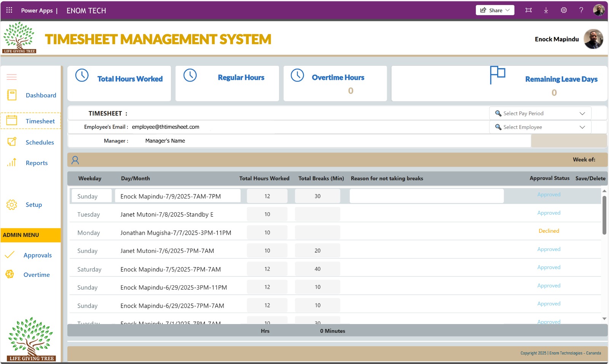Viewport: 609px width, 364px height.
Task: Click the breaks field showing 30 in first row
Action: 317,196
